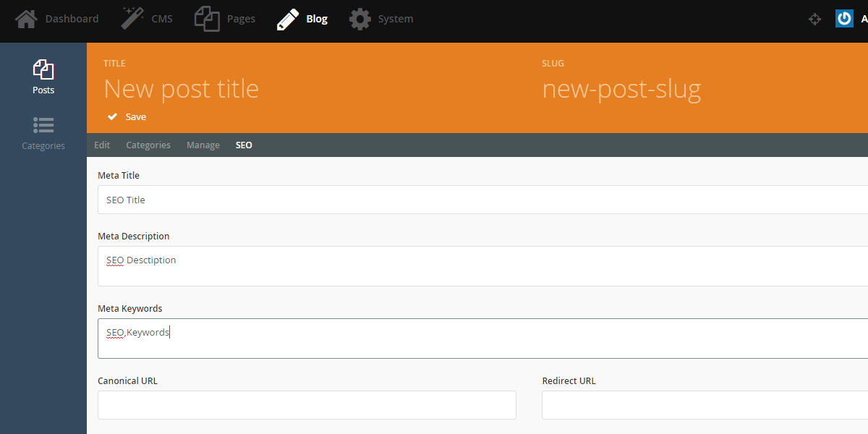Screen dimensions: 868x434
Task: Switch to the Categories tab
Action: 148,145
